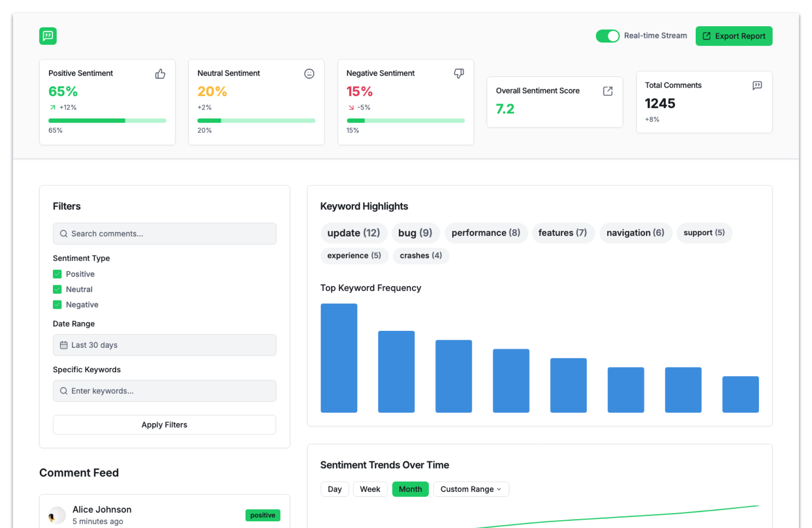The image size is (812, 528).
Task: Click the Export Report button
Action: coord(734,36)
